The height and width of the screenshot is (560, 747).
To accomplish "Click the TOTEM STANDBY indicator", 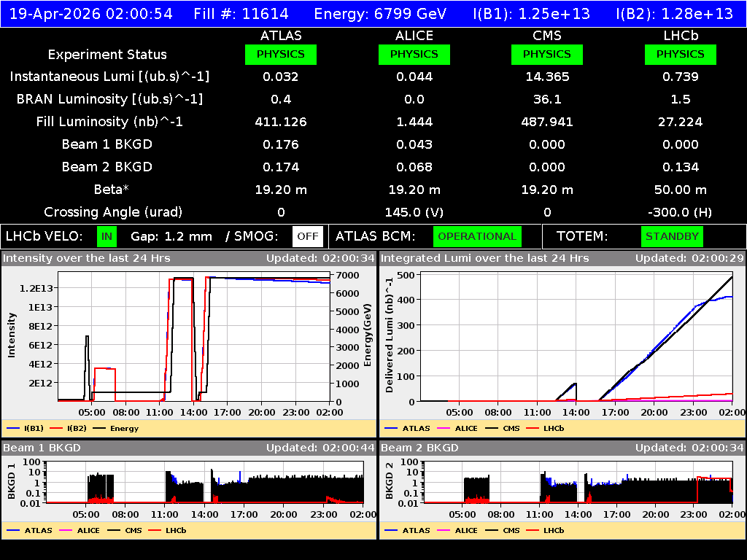I will pos(672,236).
